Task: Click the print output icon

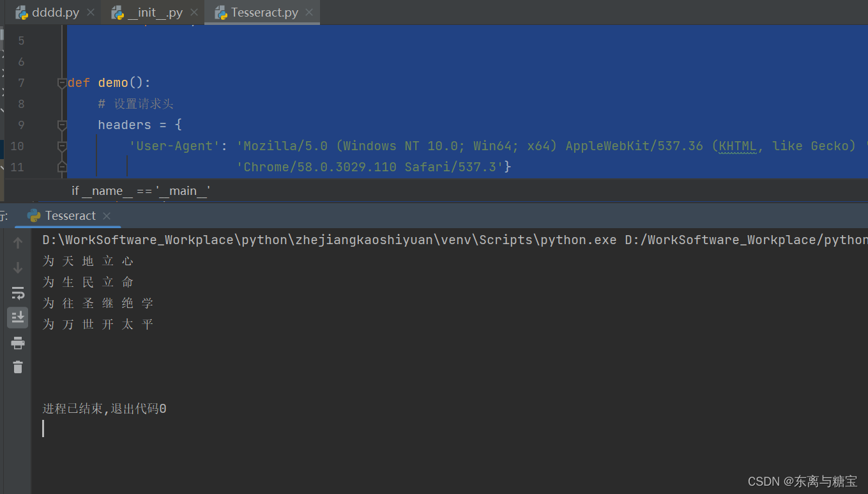Action: point(18,343)
